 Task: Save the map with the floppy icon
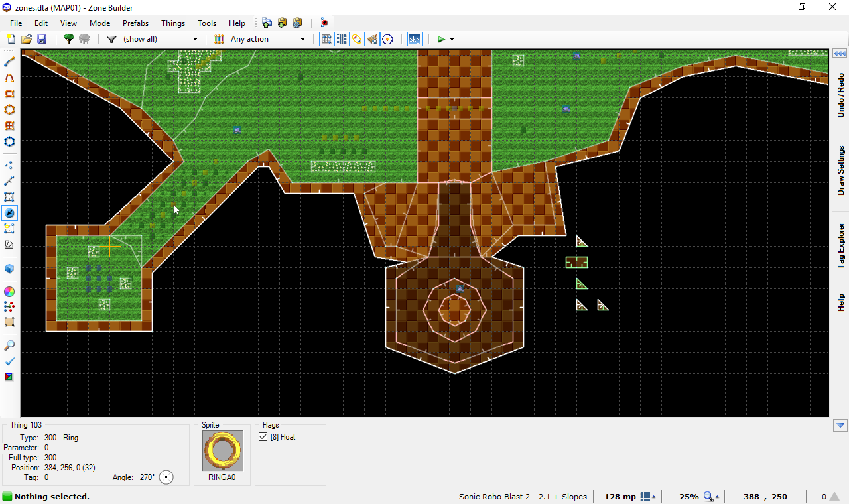[x=41, y=39]
